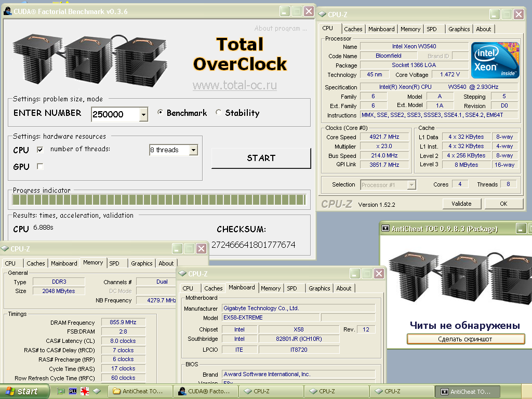Open the AntiCheat TO... folder taskbar item
The width and height of the screenshot is (532, 399).
140,391
